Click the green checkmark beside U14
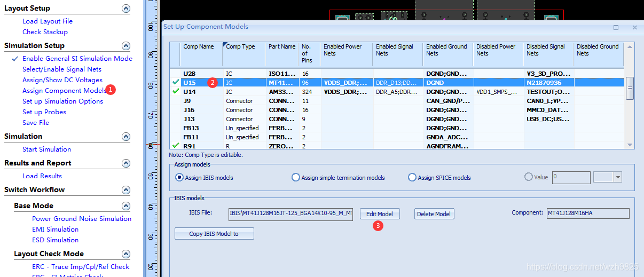Screen dimensions: 644x277 (176, 92)
